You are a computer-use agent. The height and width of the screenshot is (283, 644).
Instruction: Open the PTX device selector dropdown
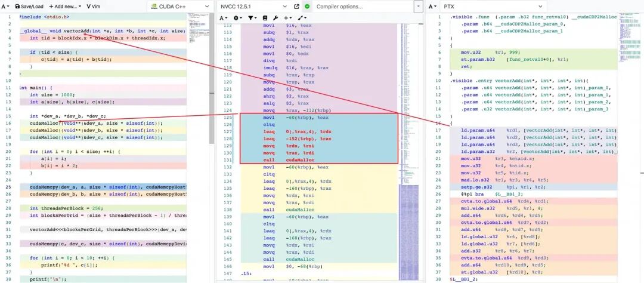tap(493, 7)
